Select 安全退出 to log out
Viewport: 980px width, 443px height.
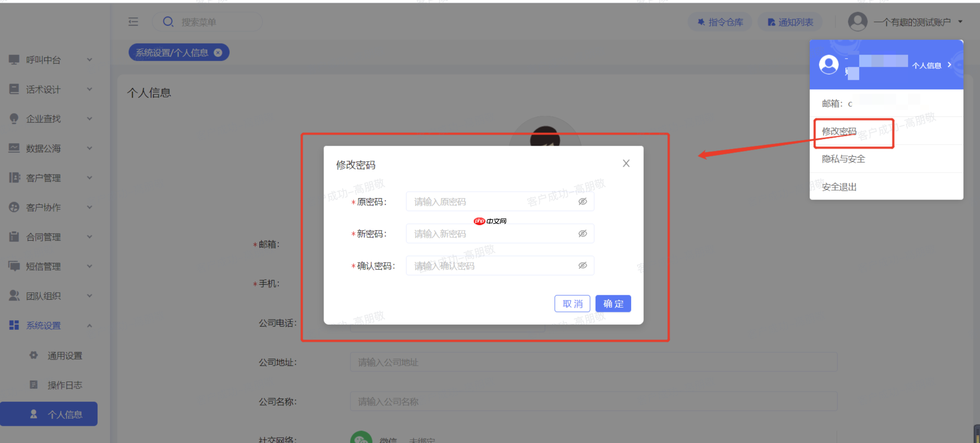[x=838, y=186]
